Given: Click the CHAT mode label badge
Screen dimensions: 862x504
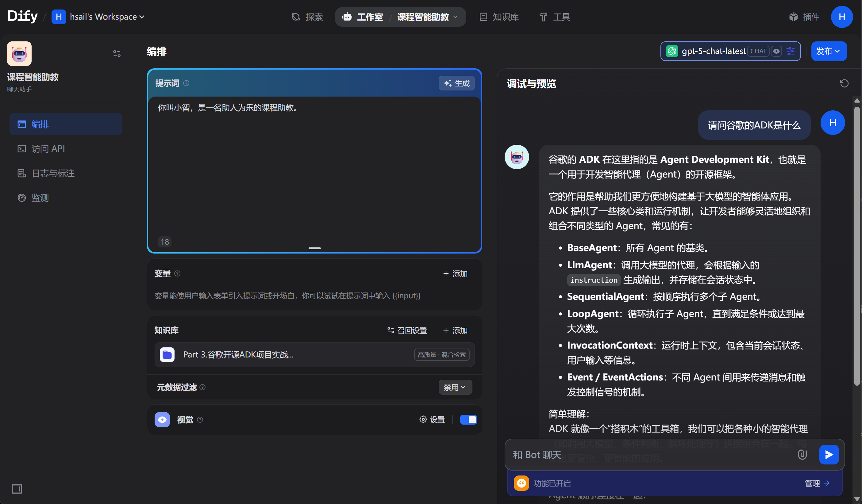Looking at the screenshot, I should (758, 51).
